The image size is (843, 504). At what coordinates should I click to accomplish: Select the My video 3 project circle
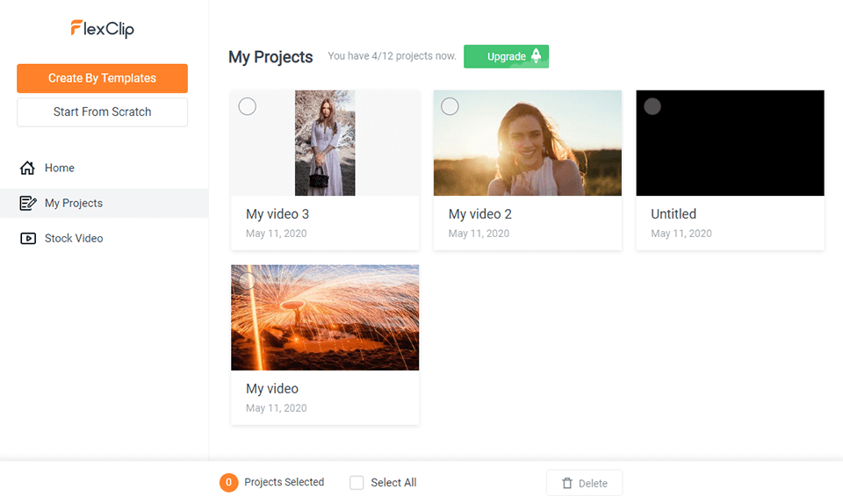pyautogui.click(x=248, y=106)
